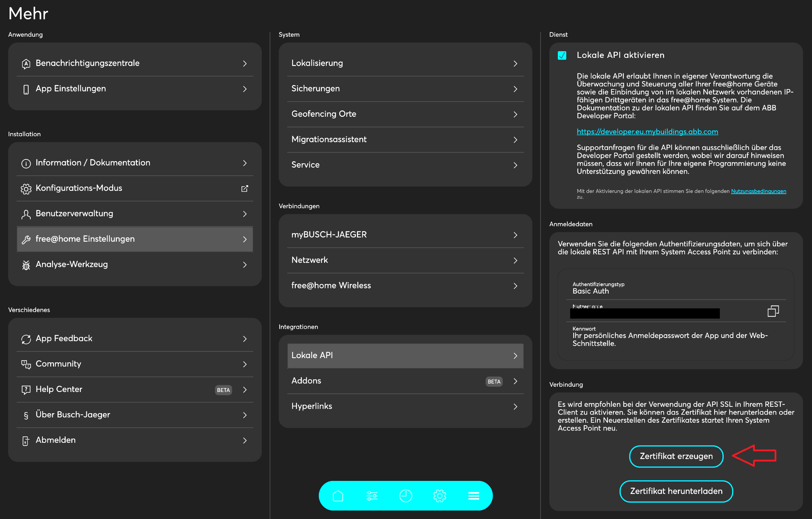Viewport: 812px width, 519px height.
Task: Expand the Netzwerk entry arrow
Action: pyautogui.click(x=515, y=260)
